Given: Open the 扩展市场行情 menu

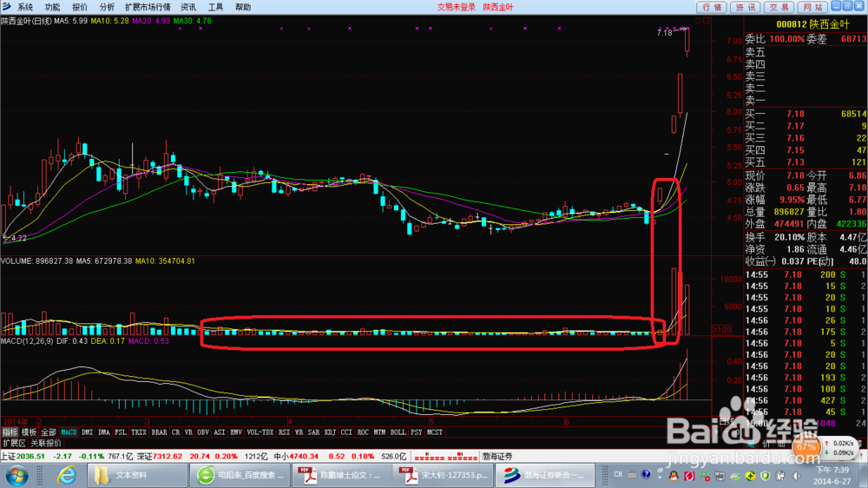Looking at the screenshot, I should point(148,7).
